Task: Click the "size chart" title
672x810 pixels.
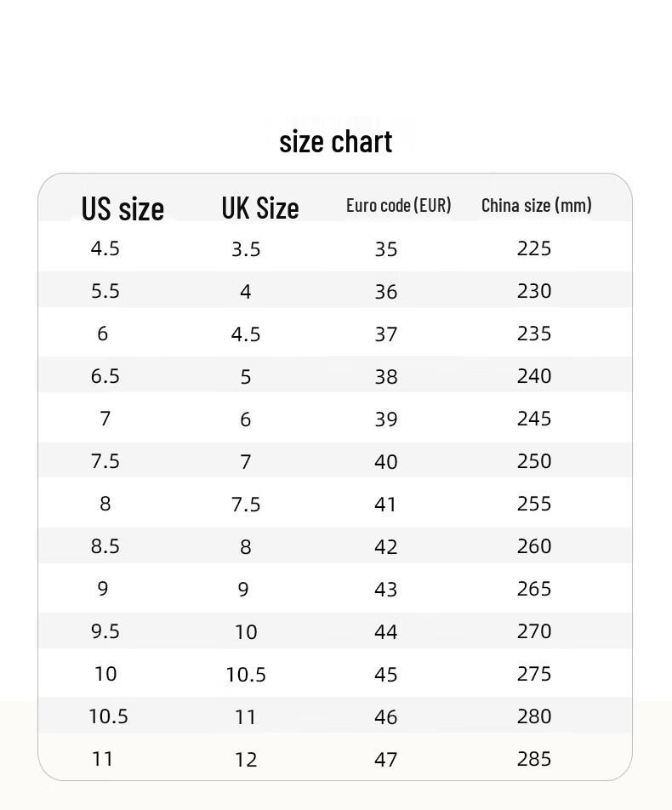Action: point(336,141)
